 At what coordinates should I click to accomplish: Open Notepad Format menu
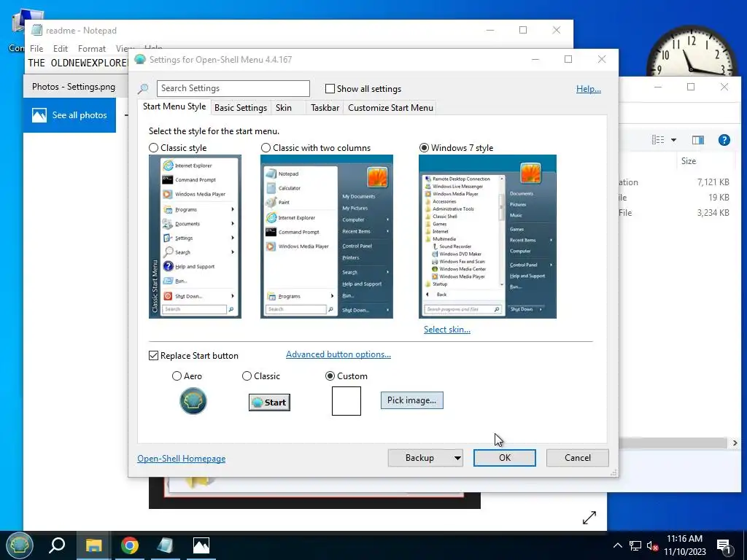click(x=91, y=49)
